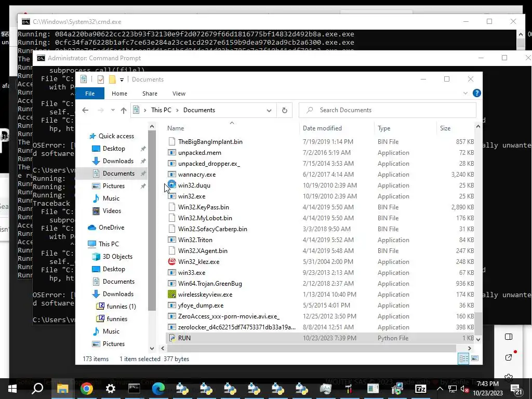Open the recent locations dropdown arrow
The height and width of the screenshot is (399, 532).
(x=113, y=110)
